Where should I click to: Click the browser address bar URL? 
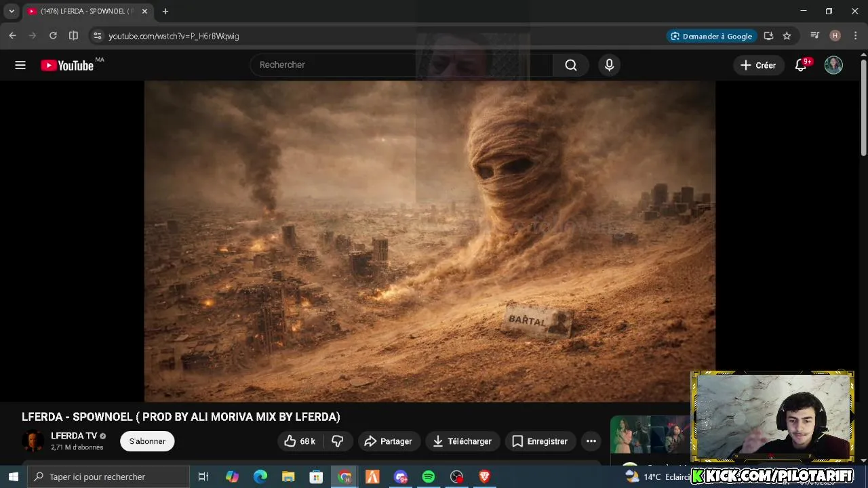click(174, 36)
